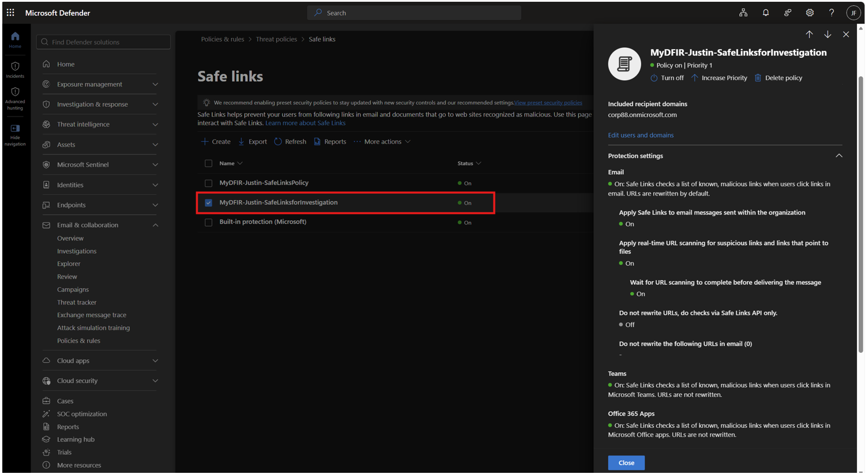The height and width of the screenshot is (474, 868).
Task: Expand the Investigation & response chevron
Action: tap(155, 104)
